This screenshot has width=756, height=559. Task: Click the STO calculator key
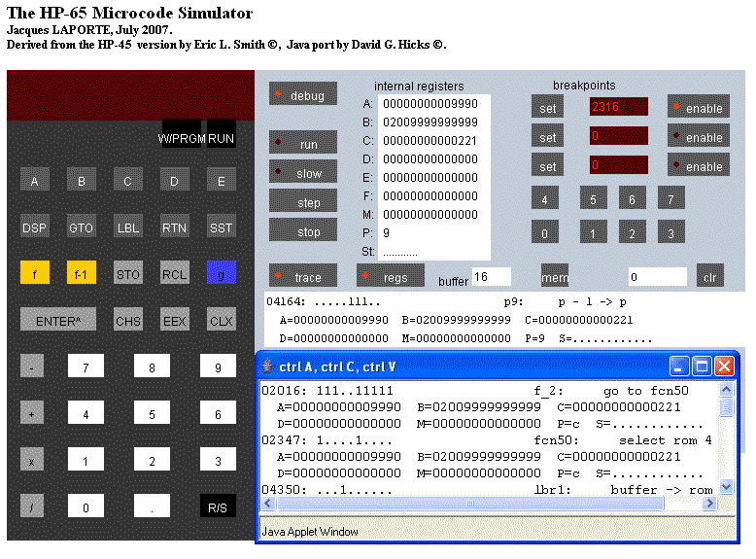pos(127,273)
